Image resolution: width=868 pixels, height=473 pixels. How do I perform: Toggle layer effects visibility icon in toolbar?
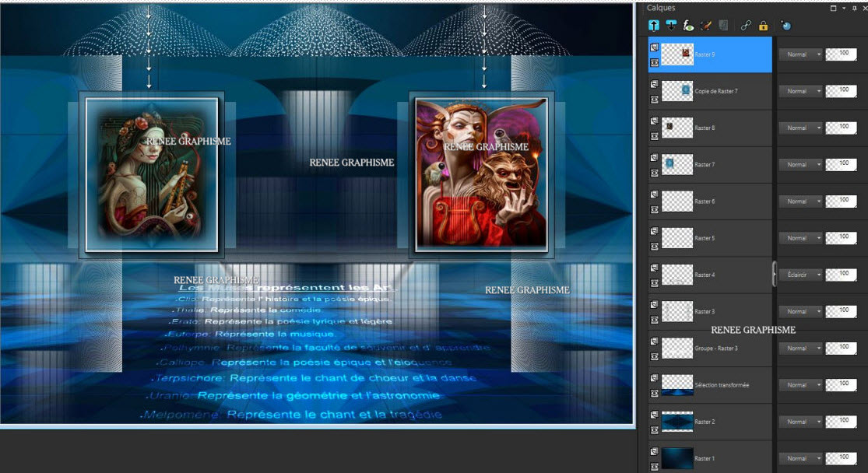click(x=688, y=26)
